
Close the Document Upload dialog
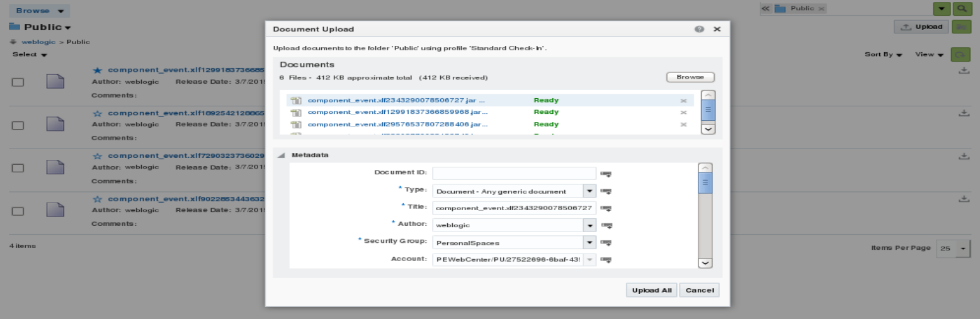717,30
